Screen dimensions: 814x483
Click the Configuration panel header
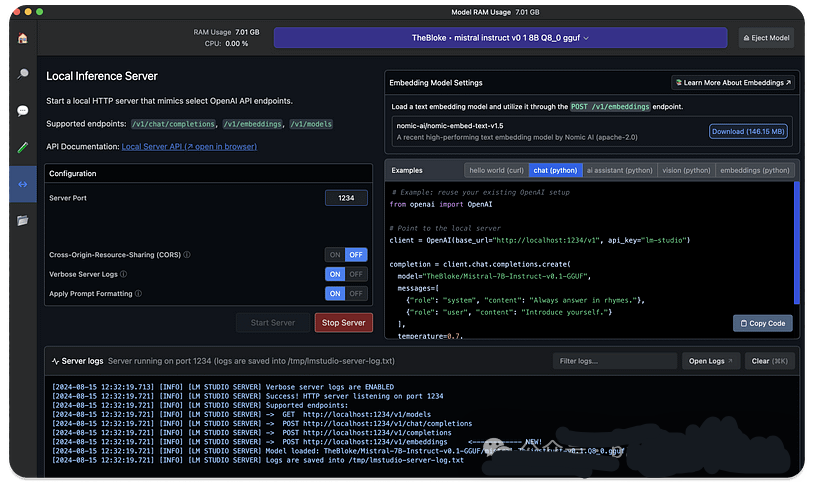[x=209, y=173]
